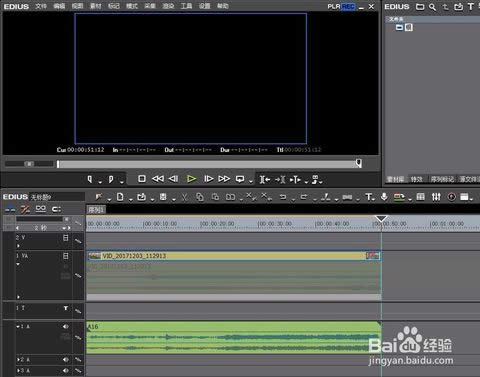The height and width of the screenshot is (377, 480).
Task: Click the player position scrub bar
Action: pos(209,164)
